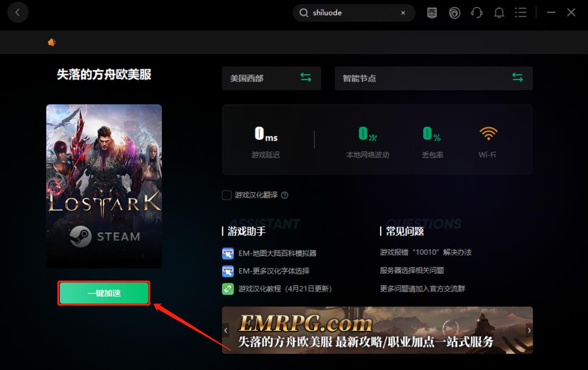The width and height of the screenshot is (588, 370).
Task: Click the back arrow at top left
Action: pos(18,12)
